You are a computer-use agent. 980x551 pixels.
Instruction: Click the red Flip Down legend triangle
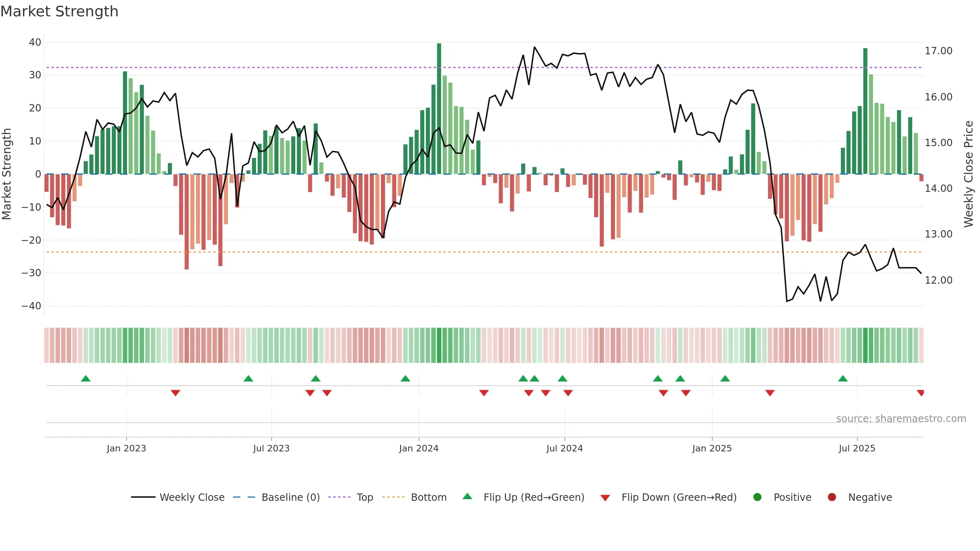(606, 498)
